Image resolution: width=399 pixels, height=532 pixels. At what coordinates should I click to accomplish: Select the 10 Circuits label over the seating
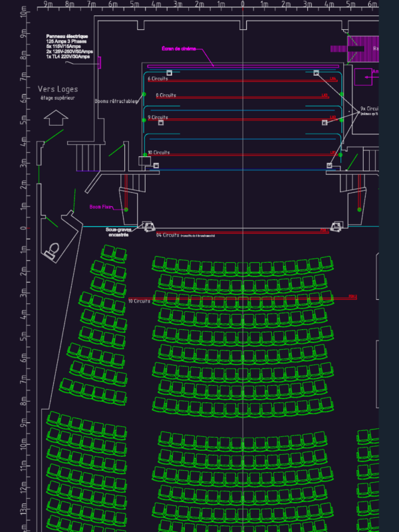pyautogui.click(x=139, y=301)
